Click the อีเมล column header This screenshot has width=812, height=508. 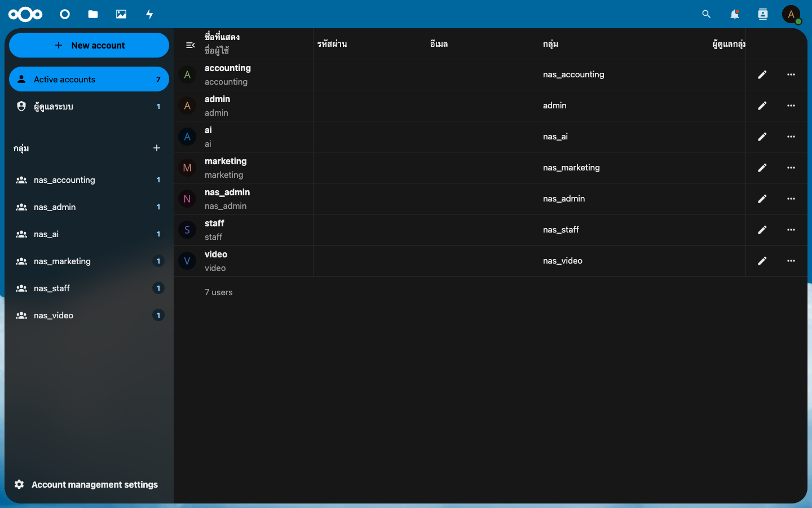(439, 44)
